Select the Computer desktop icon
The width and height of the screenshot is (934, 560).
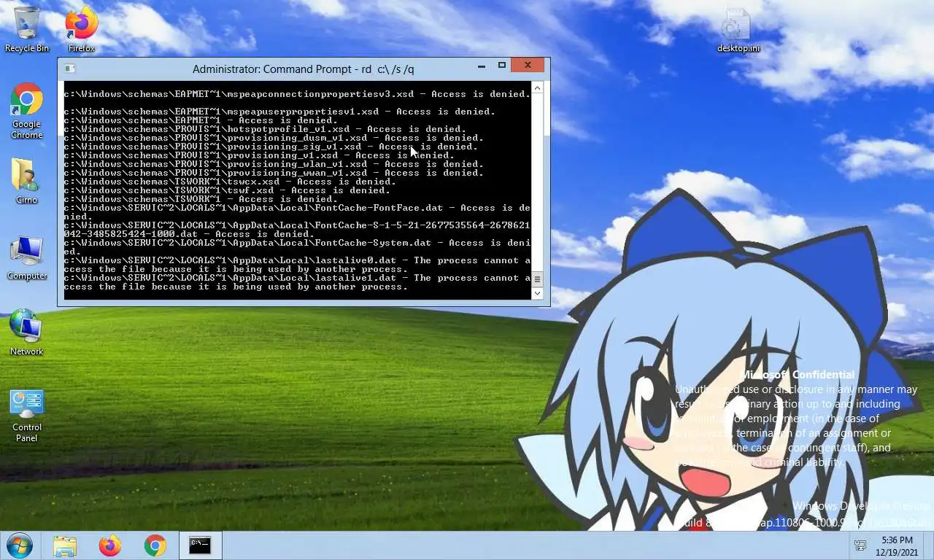27,257
